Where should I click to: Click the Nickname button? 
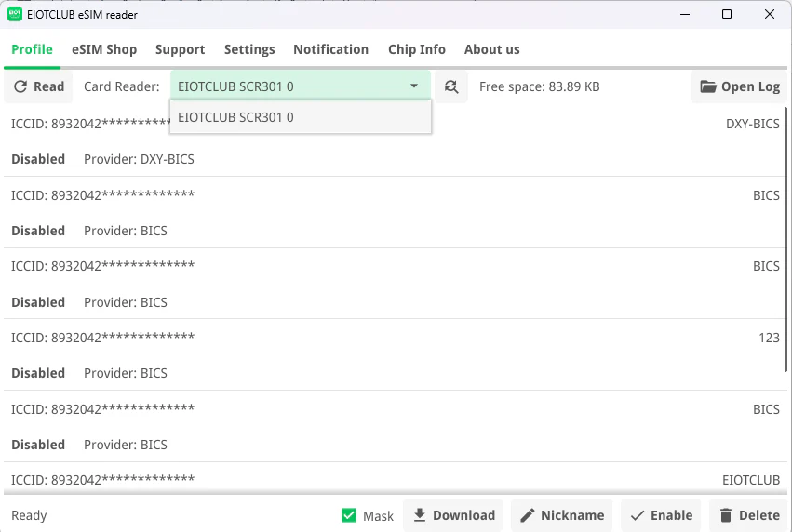coord(562,515)
